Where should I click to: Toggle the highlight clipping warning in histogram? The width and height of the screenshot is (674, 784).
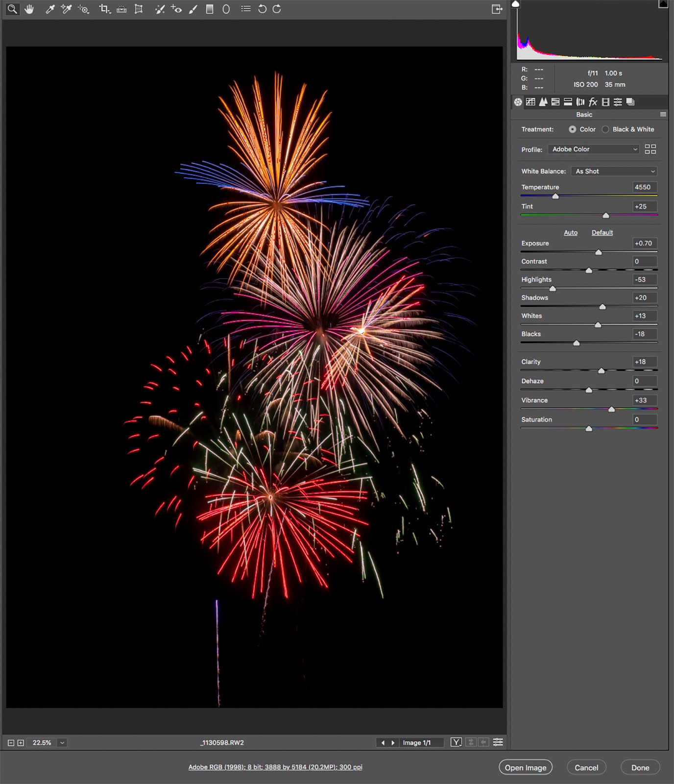(x=663, y=4)
